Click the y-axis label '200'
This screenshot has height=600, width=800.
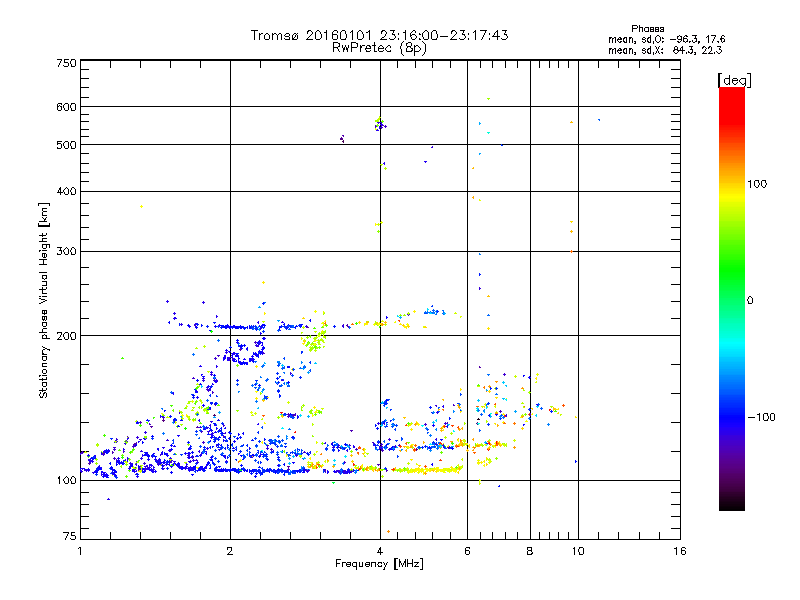tap(66, 336)
